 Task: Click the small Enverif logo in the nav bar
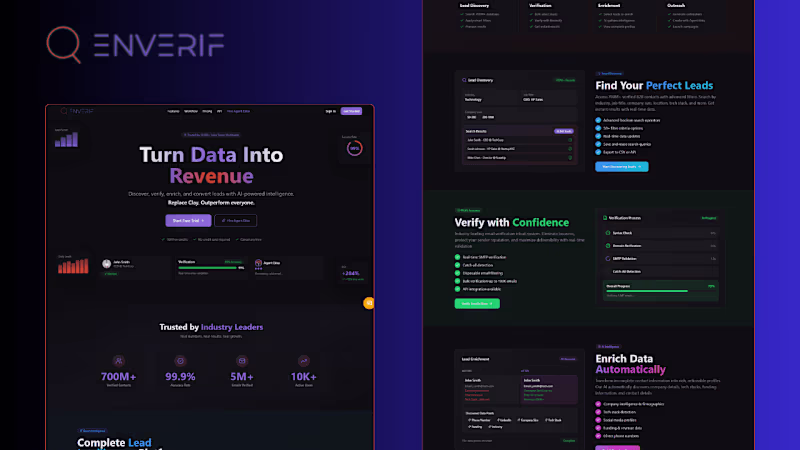pyautogui.click(x=77, y=111)
